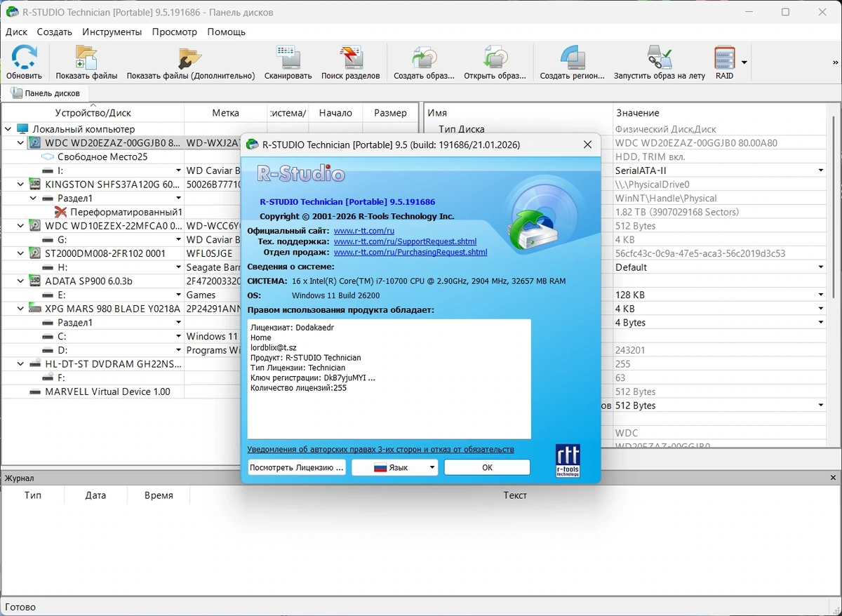Open the Default value dropdown
This screenshot has width=842, height=616.
point(820,267)
